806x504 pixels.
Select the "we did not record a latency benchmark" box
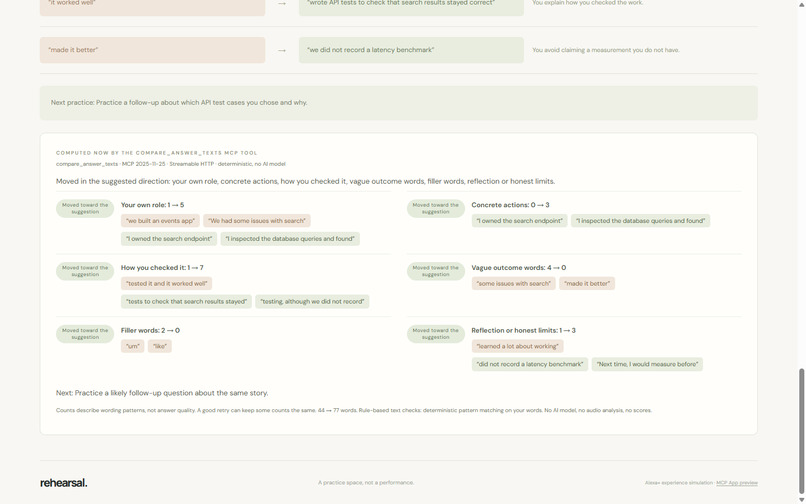411,50
